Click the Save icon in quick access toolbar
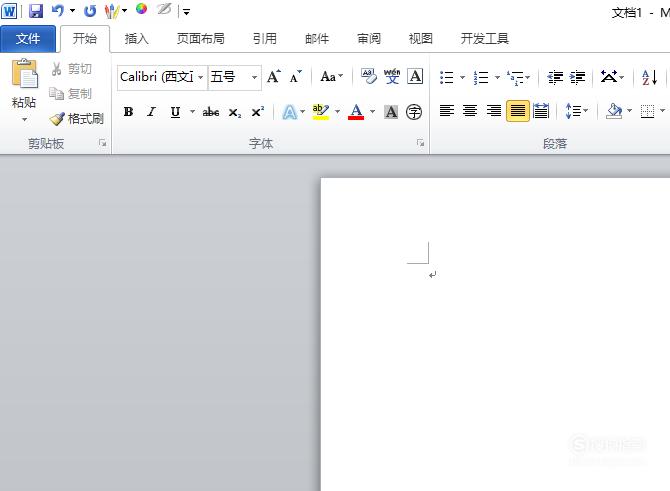This screenshot has width=670, height=491. coord(36,11)
